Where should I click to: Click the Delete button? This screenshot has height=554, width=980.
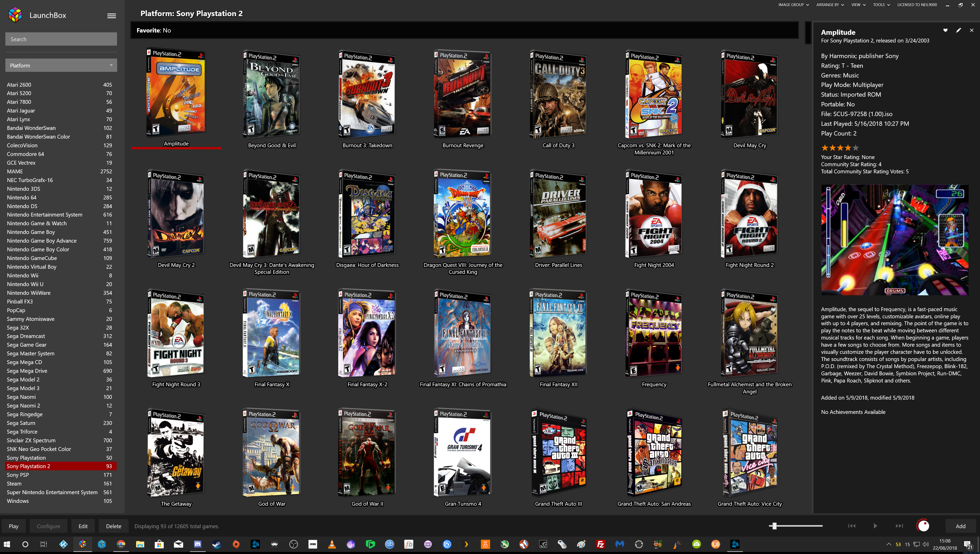114,526
